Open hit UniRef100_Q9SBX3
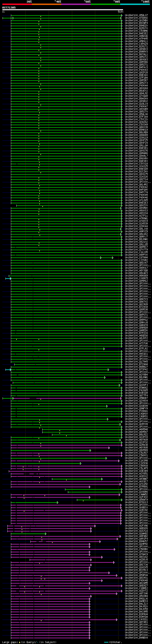 [x=137, y=49]
